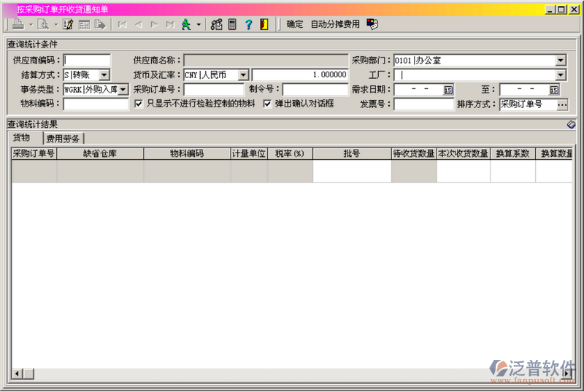
Task: Click the 自动分摊费用 button
Action: click(335, 25)
